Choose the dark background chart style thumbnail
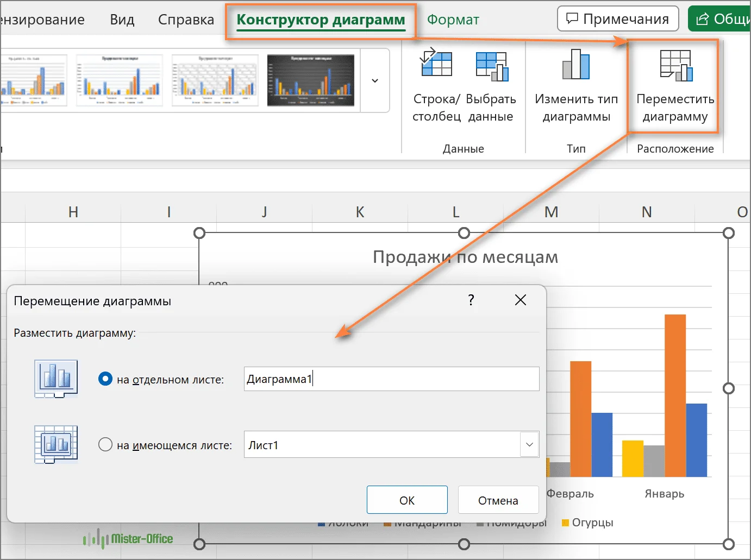Viewport: 751px width, 560px height. [x=311, y=80]
